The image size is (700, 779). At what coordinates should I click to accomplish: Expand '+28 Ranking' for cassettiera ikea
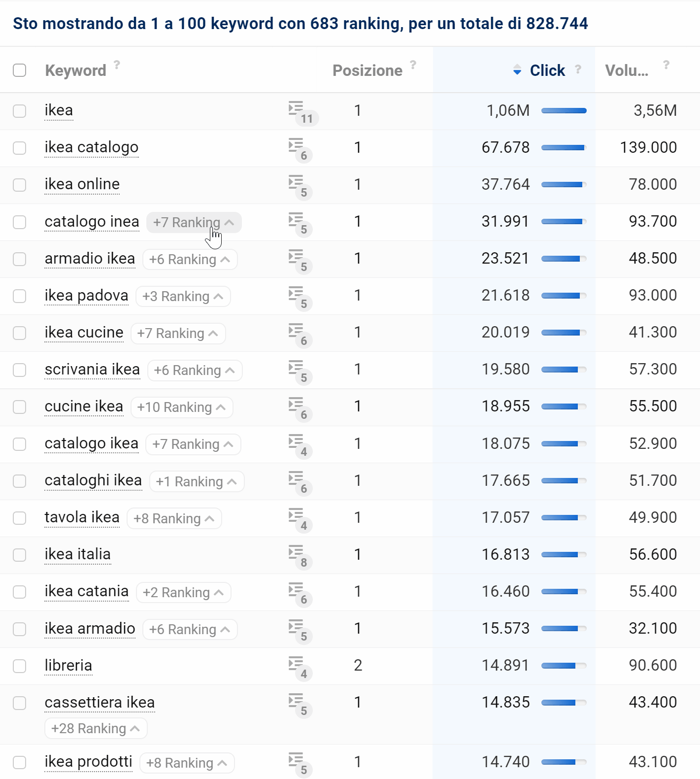point(96,728)
